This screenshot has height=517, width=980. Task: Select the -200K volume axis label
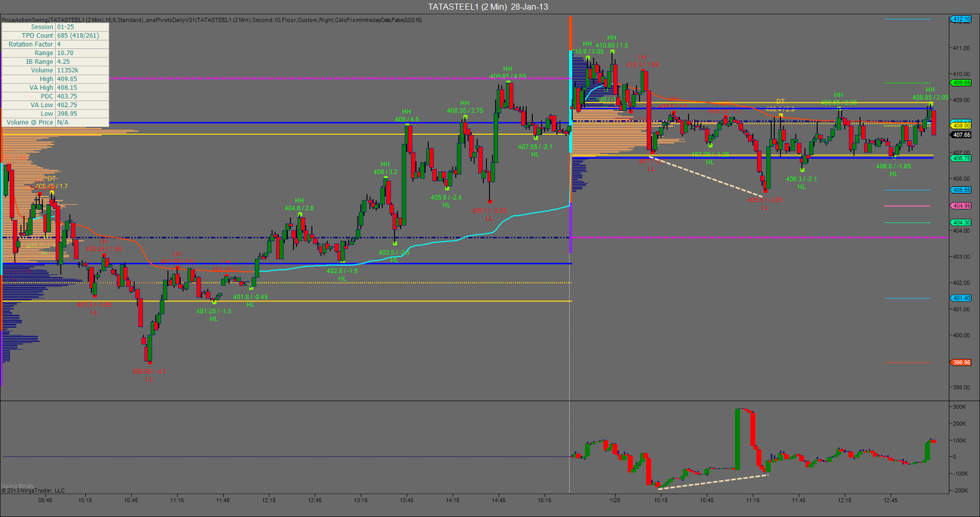(959, 490)
